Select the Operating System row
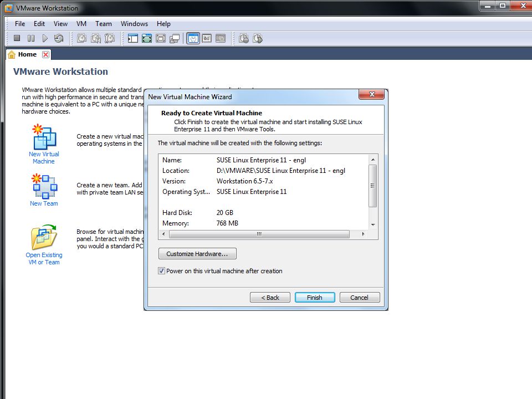Image resolution: width=532 pixels, height=399 pixels. [264, 192]
